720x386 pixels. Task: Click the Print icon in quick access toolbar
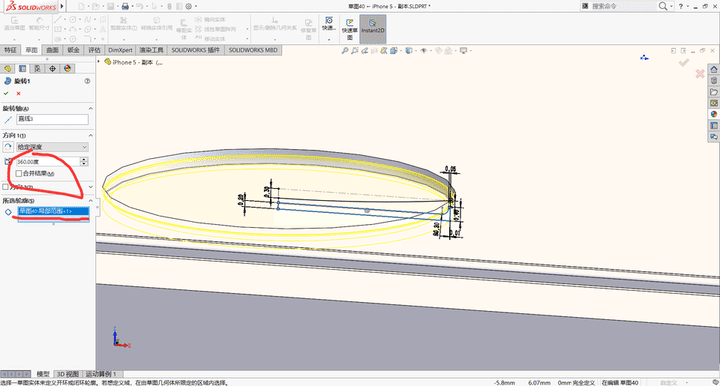[x=125, y=6]
